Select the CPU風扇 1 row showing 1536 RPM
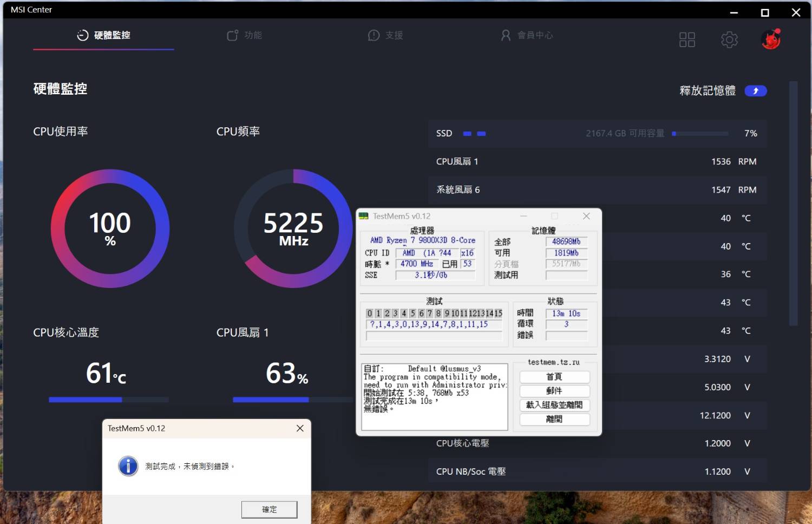The width and height of the screenshot is (812, 524). pos(597,161)
